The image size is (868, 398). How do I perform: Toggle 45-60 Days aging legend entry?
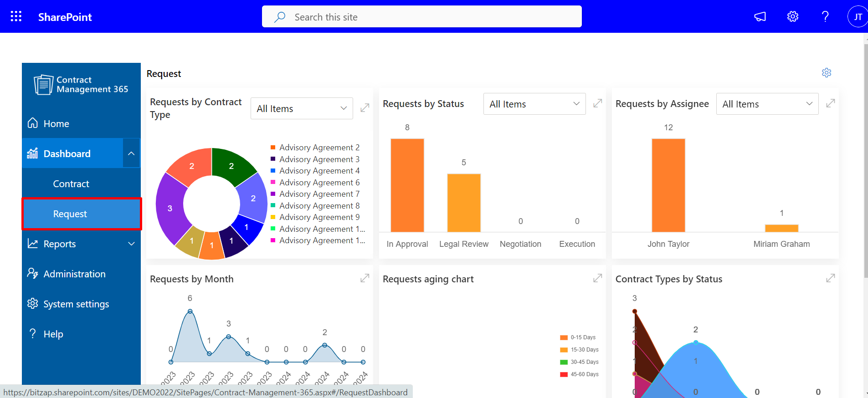click(x=579, y=374)
